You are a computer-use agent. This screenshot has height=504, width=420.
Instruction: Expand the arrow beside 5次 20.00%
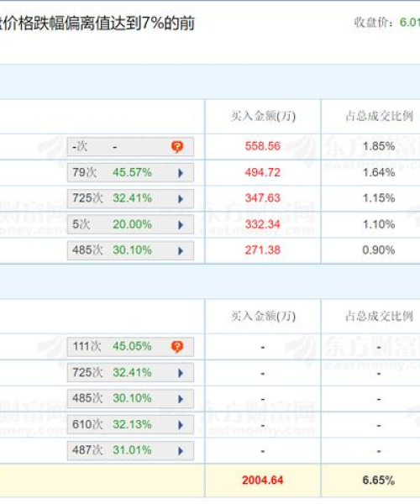[x=181, y=225]
